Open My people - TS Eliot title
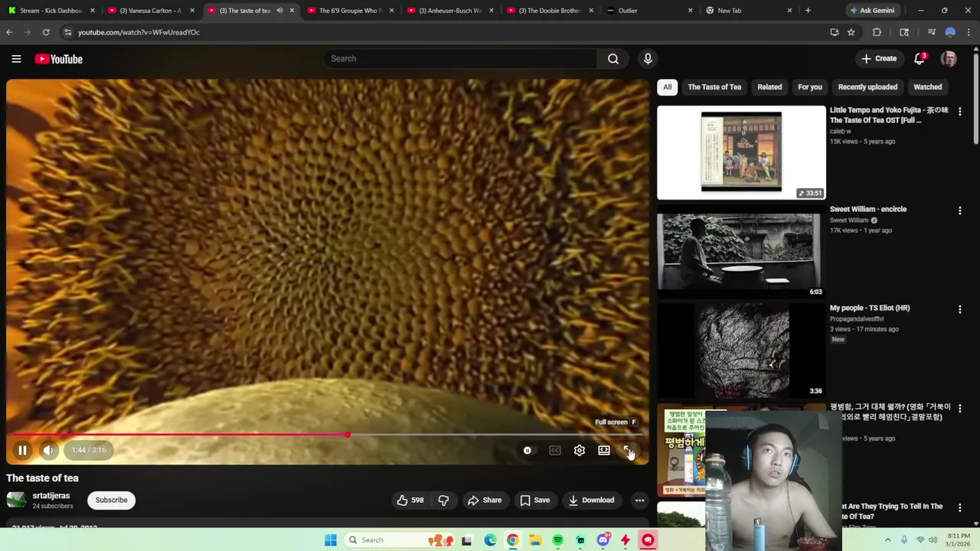Image resolution: width=980 pixels, height=551 pixels. [870, 308]
